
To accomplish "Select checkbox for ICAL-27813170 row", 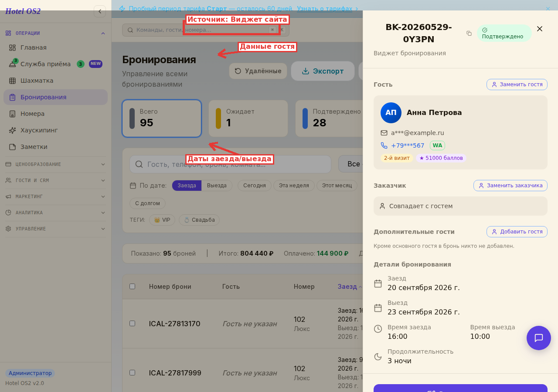I will click(133, 324).
